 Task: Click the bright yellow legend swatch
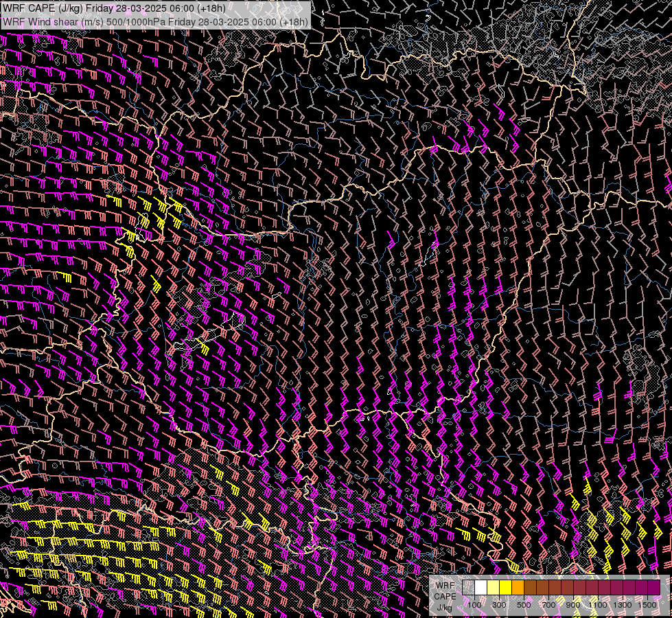pos(506,587)
